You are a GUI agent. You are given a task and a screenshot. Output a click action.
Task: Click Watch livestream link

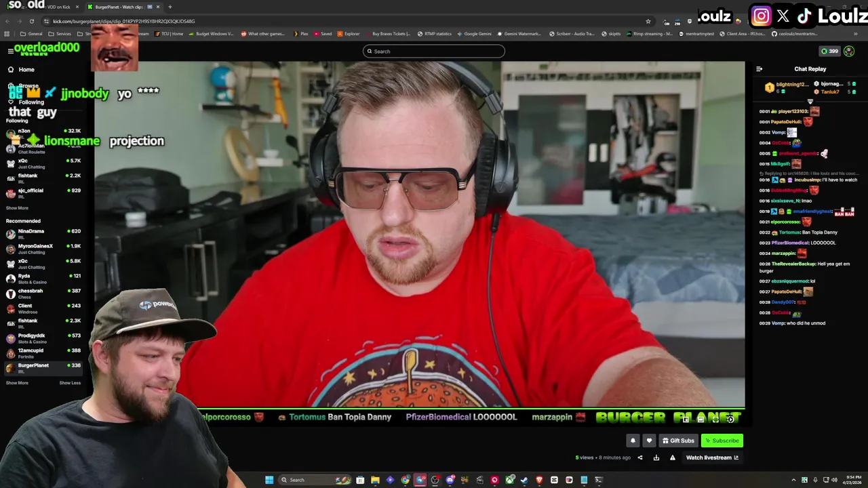(712, 457)
